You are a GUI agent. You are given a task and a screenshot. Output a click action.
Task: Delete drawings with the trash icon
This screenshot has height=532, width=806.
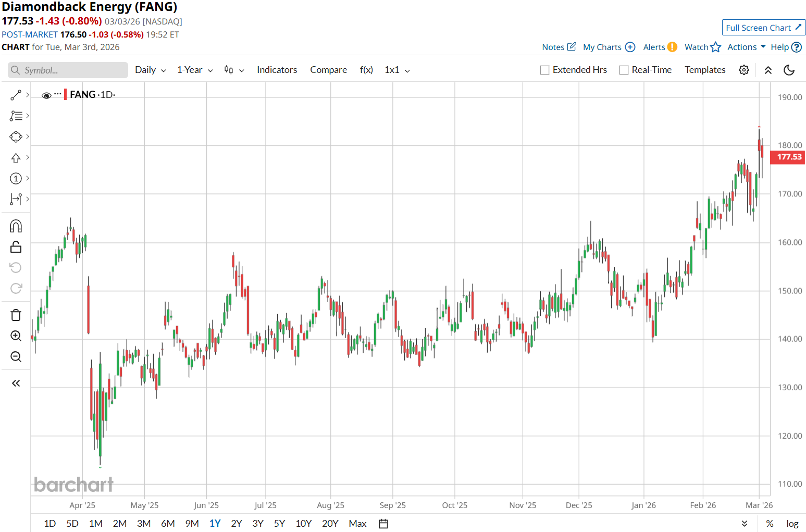click(16, 315)
